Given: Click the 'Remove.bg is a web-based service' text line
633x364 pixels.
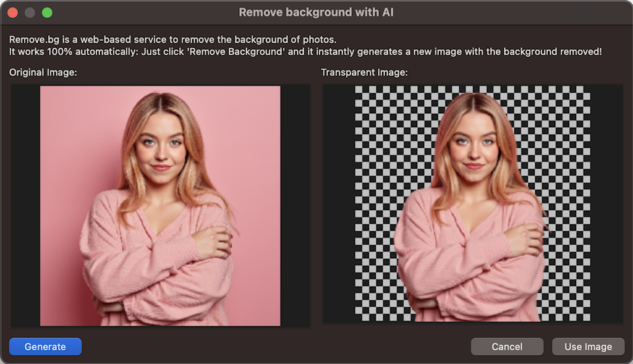Looking at the screenshot, I should tap(172, 40).
